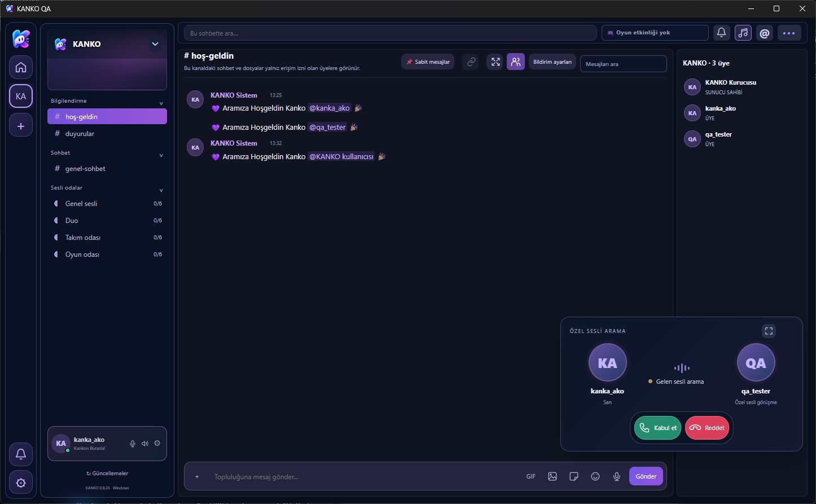
Task: Click the Gönder send button
Action: (x=646, y=476)
